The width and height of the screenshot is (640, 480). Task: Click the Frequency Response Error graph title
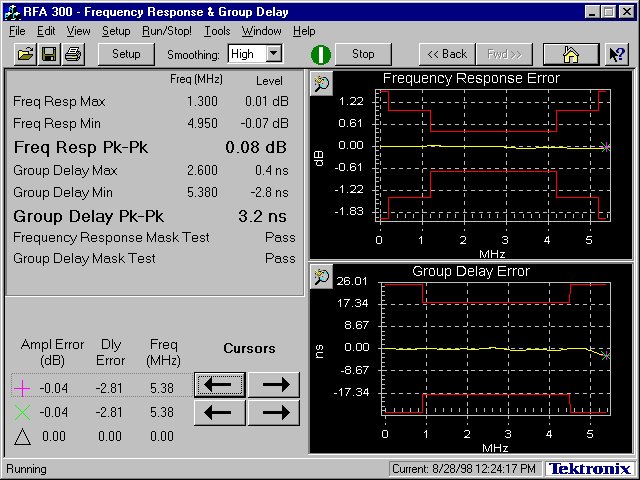471,78
